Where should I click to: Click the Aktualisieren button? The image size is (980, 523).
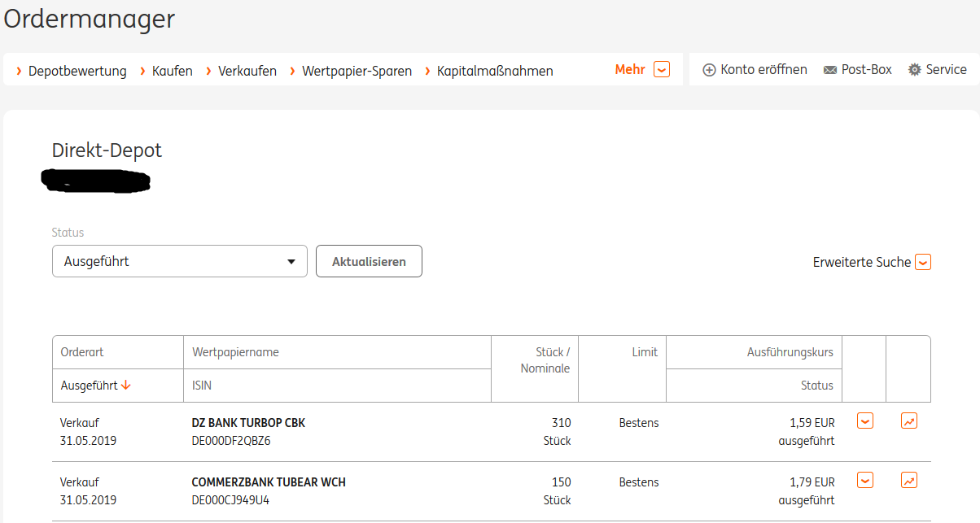[369, 261]
